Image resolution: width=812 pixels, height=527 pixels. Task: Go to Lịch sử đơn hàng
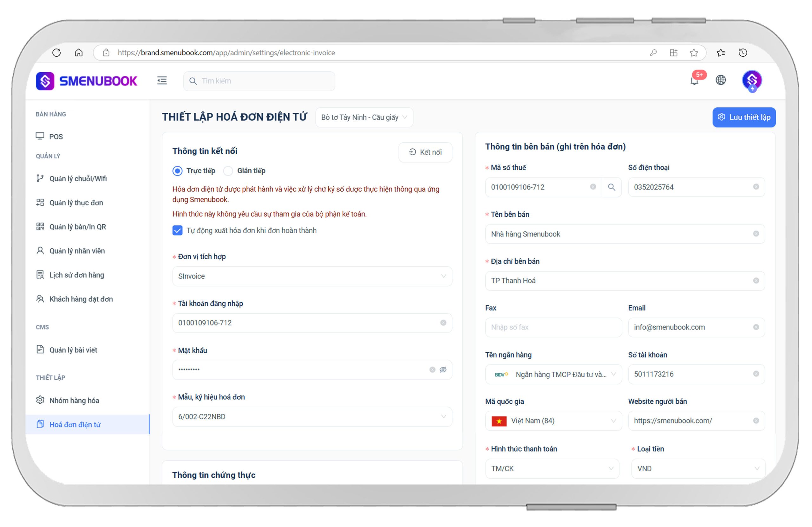click(76, 275)
